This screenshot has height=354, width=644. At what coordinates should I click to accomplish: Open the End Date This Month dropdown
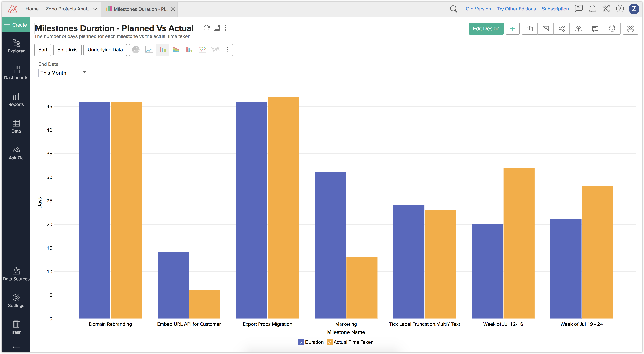[62, 73]
